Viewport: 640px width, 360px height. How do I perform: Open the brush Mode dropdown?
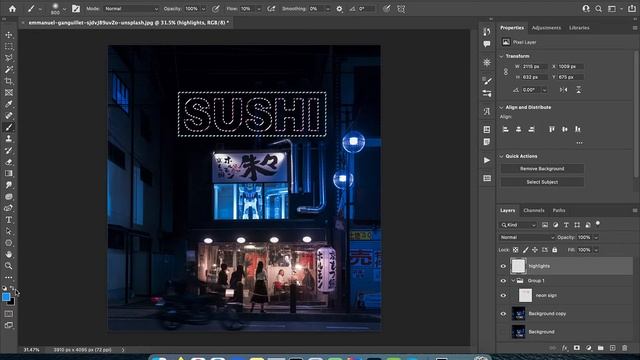click(x=131, y=9)
